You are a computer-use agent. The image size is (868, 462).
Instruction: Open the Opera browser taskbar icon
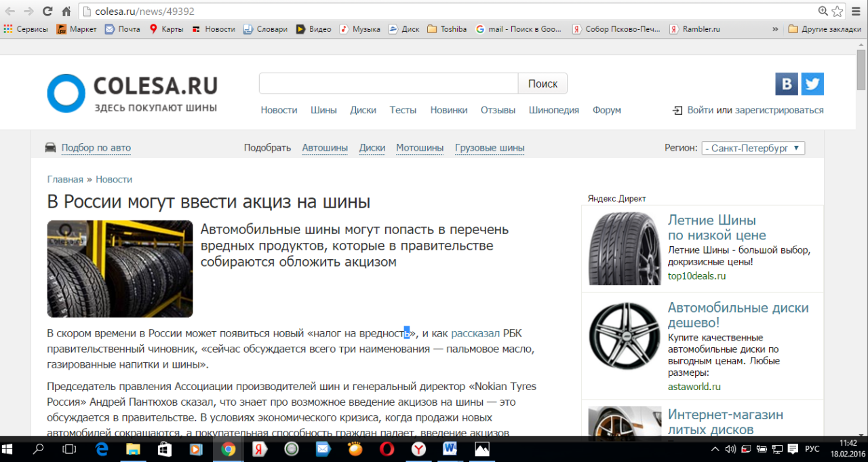387,449
